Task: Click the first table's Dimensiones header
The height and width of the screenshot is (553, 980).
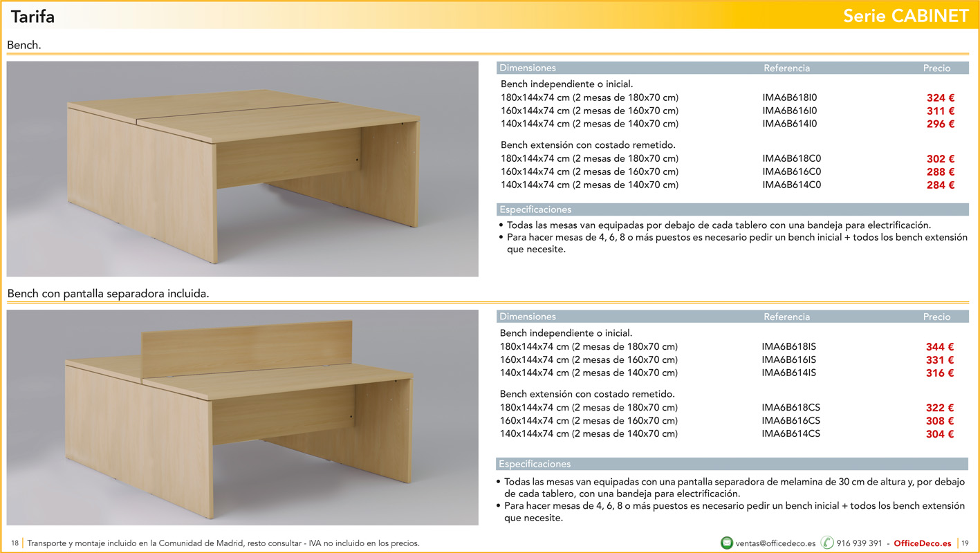Action: [x=528, y=68]
